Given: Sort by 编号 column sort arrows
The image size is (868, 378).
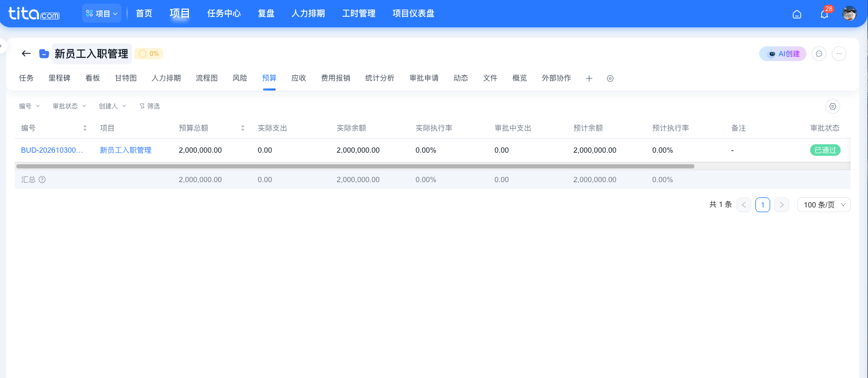Looking at the screenshot, I should tap(85, 128).
